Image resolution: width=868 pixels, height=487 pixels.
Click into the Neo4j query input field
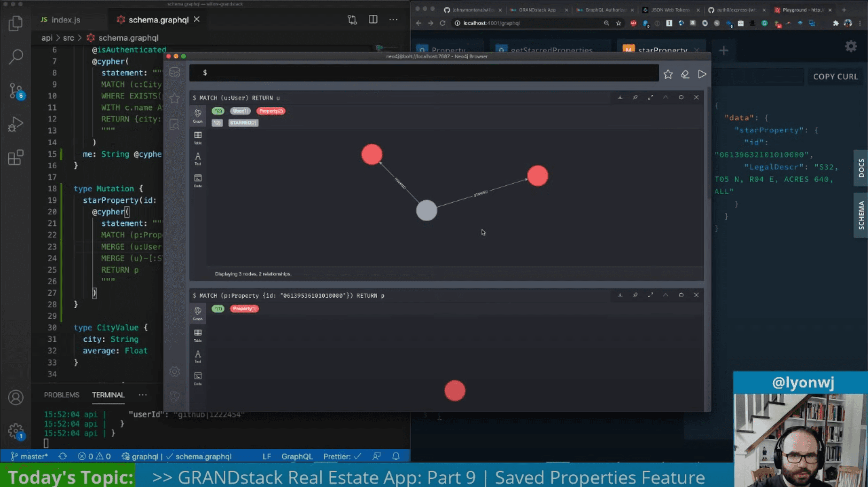[x=425, y=73]
